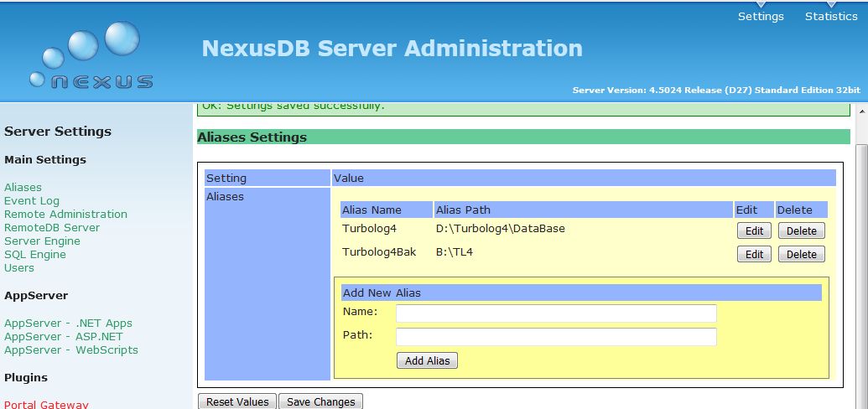Open AppServer - ASP.NET link

click(x=63, y=336)
